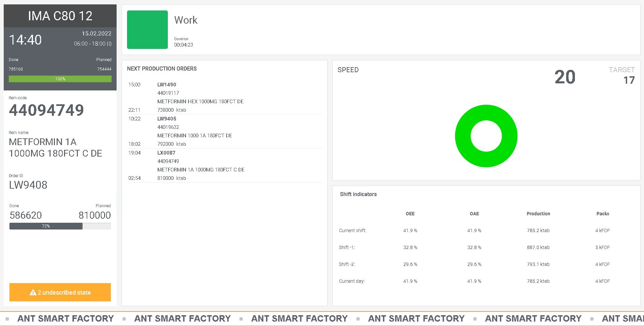The image size is (644, 326).
Task: Select the Current shift row
Action: (x=486, y=230)
